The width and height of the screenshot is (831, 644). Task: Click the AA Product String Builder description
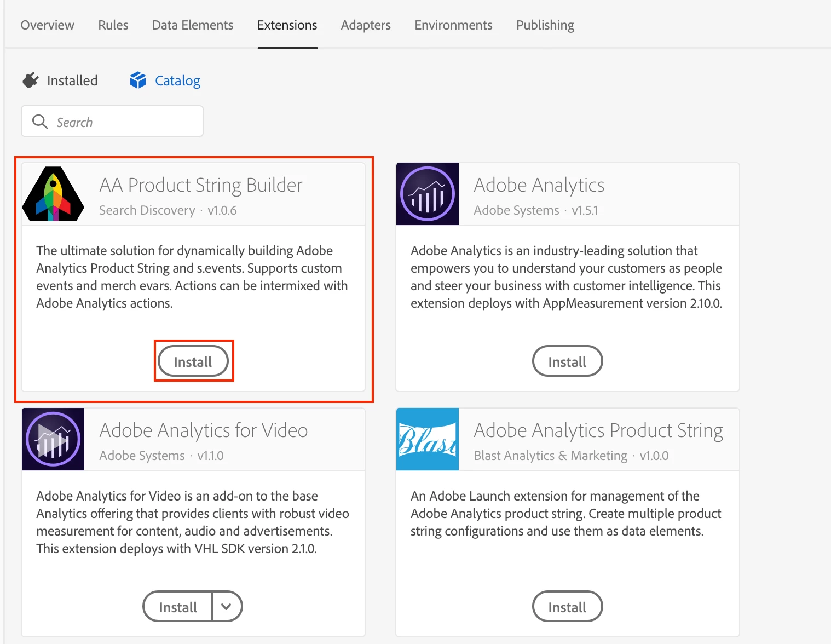pyautogui.click(x=192, y=277)
